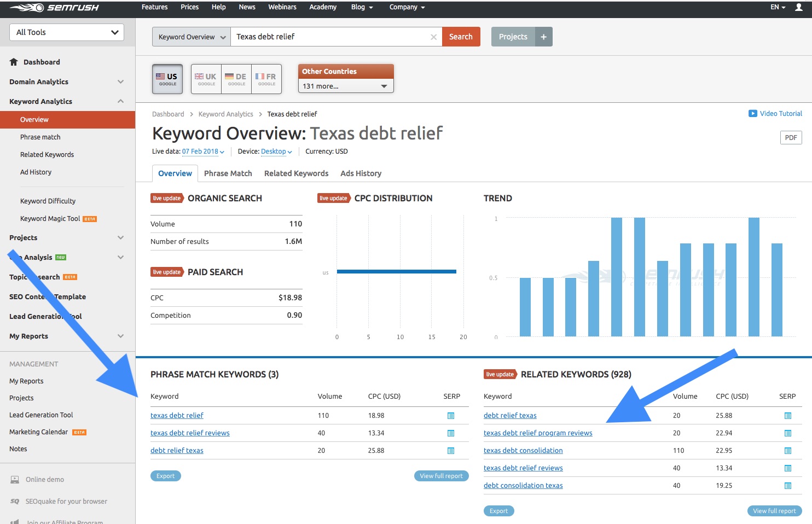Open the Company menu
Viewport: 812px width, 524px height.
407,7
